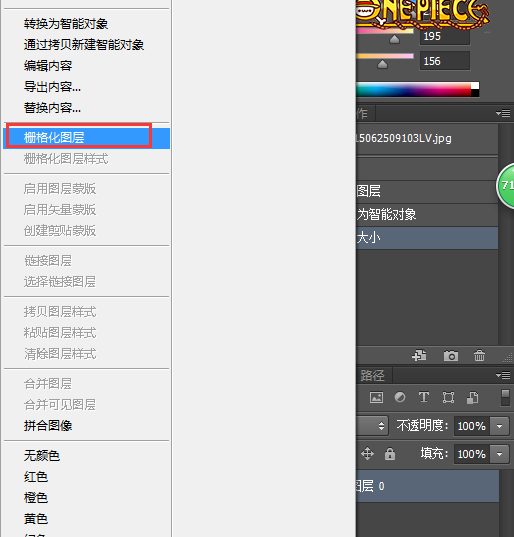Toggle the layer filtering on/off switch
This screenshot has width=514, height=537.
505,398
